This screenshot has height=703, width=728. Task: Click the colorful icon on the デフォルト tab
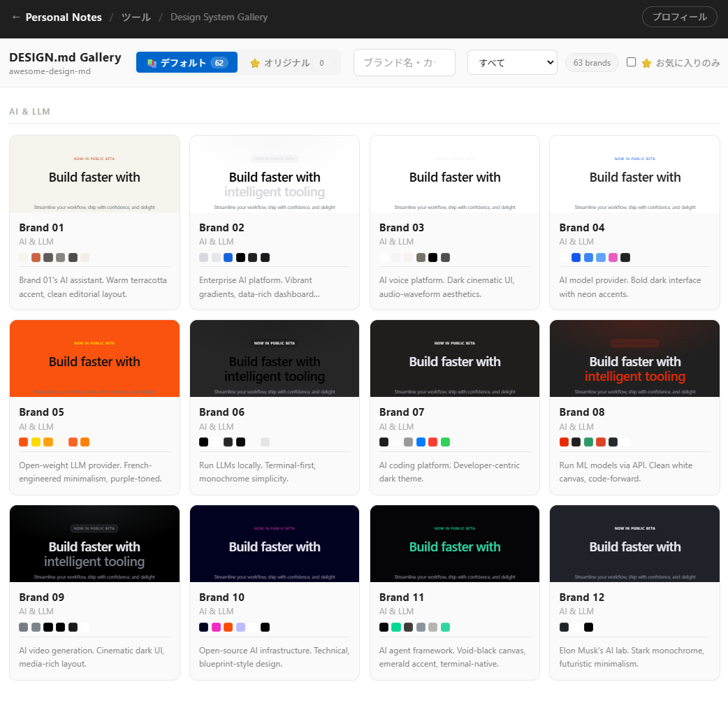click(x=152, y=63)
